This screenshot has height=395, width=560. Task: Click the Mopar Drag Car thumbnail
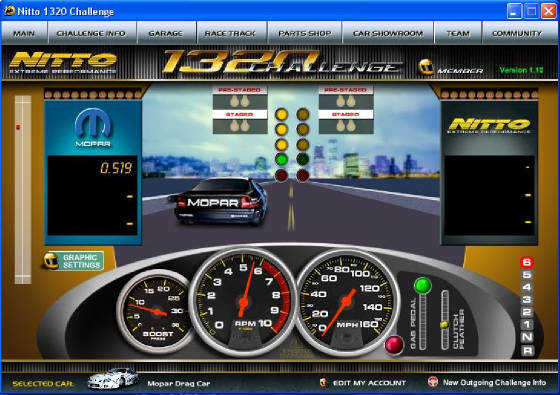pos(112,378)
